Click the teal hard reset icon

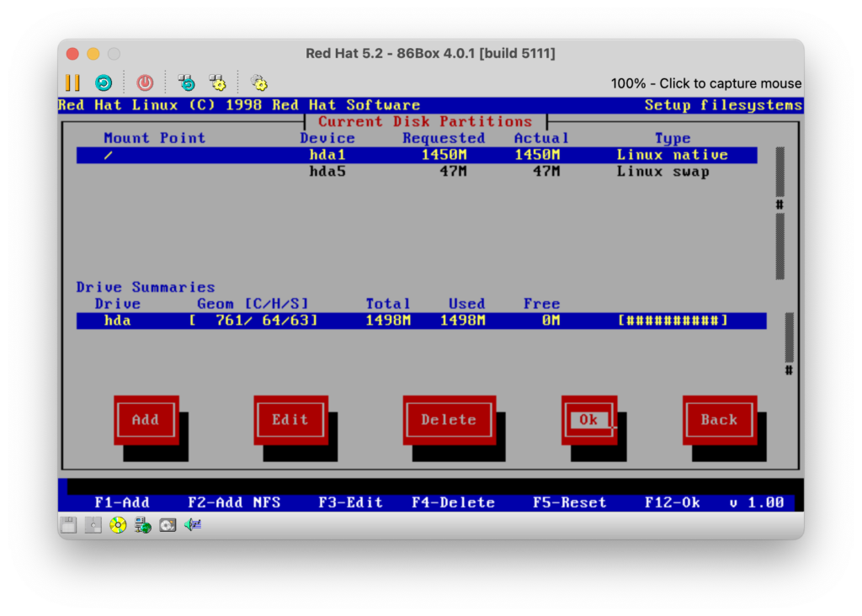coord(104,83)
